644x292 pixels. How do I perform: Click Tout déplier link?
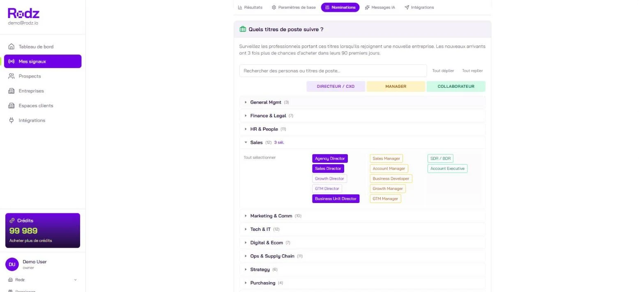tap(443, 71)
